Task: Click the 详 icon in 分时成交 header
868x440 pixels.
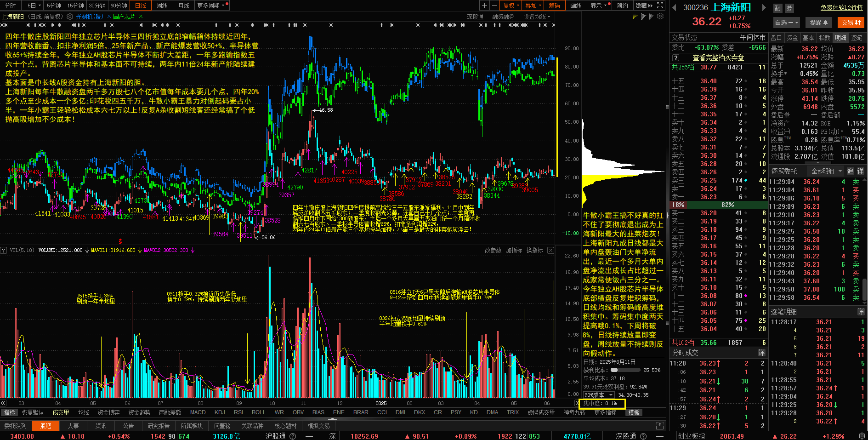Action: coord(761,353)
